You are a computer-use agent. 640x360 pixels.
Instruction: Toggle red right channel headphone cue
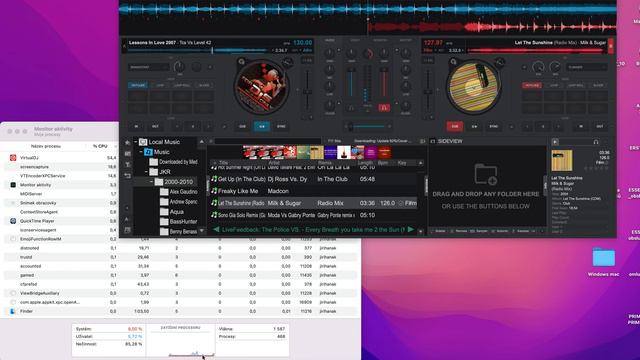(384, 108)
